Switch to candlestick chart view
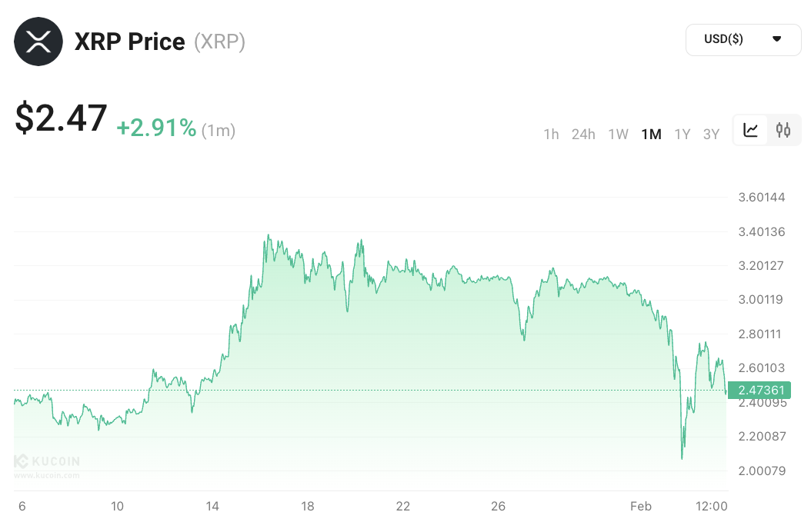Screen dimensions: 811x532 (x=783, y=131)
